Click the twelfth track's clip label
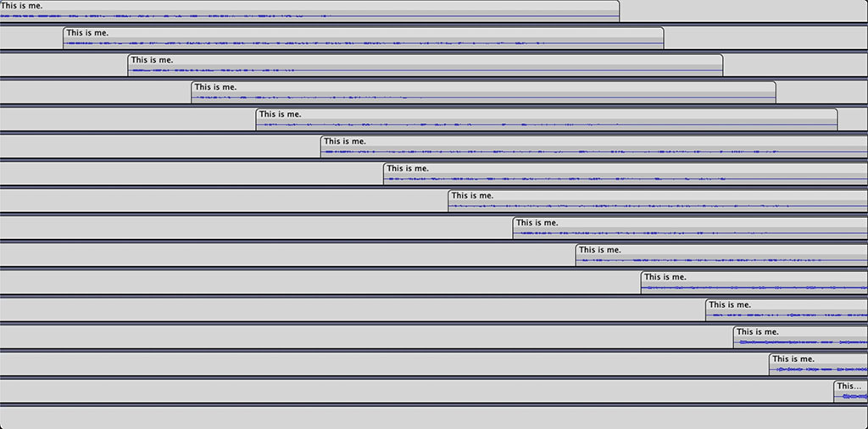Image resolution: width=868 pixels, height=429 pixels. (730, 304)
